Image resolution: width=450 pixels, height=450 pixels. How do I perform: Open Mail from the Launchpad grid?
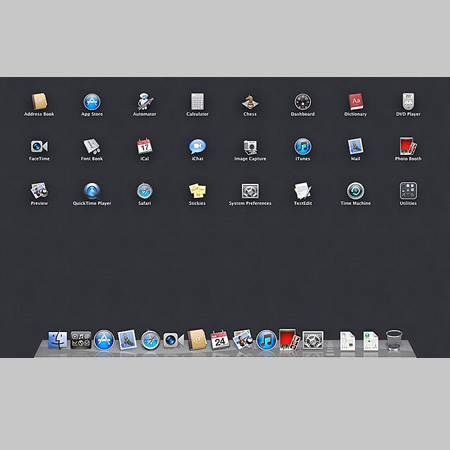[355, 146]
